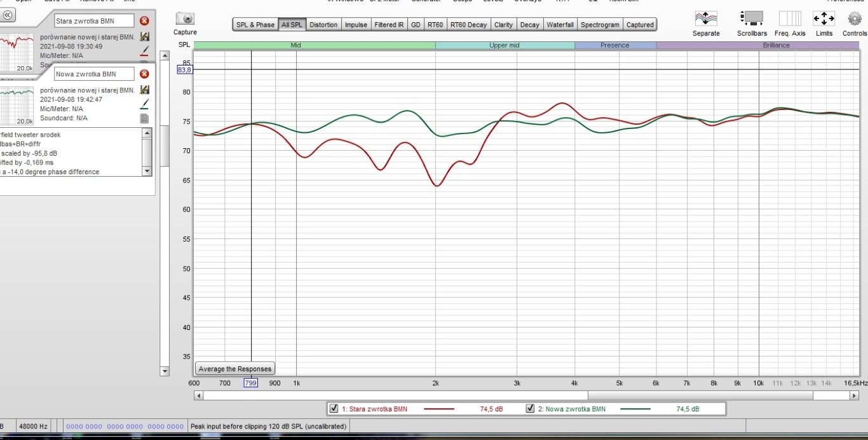Open the RT60 Decay tab
The height and width of the screenshot is (440, 868).
tap(468, 25)
